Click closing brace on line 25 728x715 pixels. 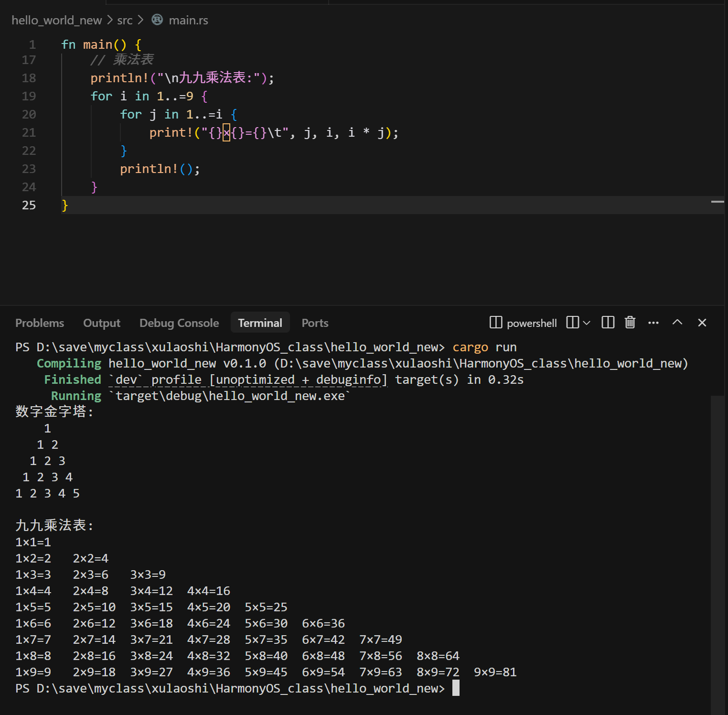click(x=65, y=205)
